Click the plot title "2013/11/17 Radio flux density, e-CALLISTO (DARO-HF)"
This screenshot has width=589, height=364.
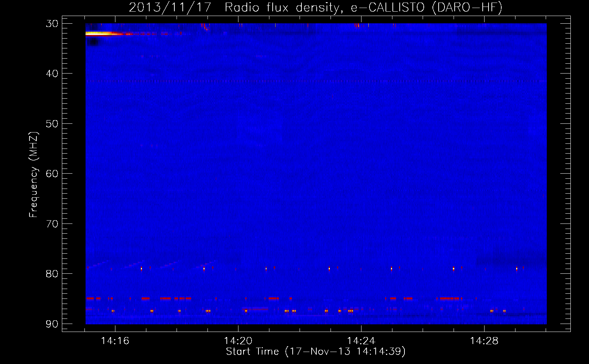pyautogui.click(x=316, y=7)
